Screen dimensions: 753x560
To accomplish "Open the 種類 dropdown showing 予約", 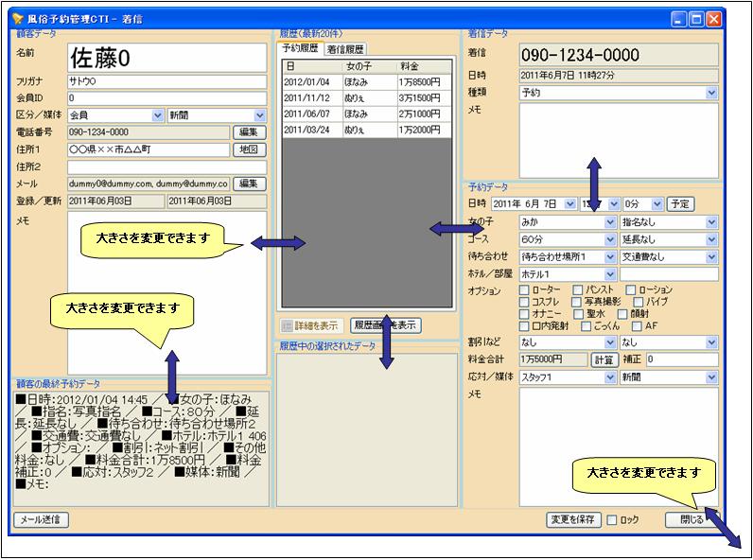I will pyautogui.click(x=710, y=93).
